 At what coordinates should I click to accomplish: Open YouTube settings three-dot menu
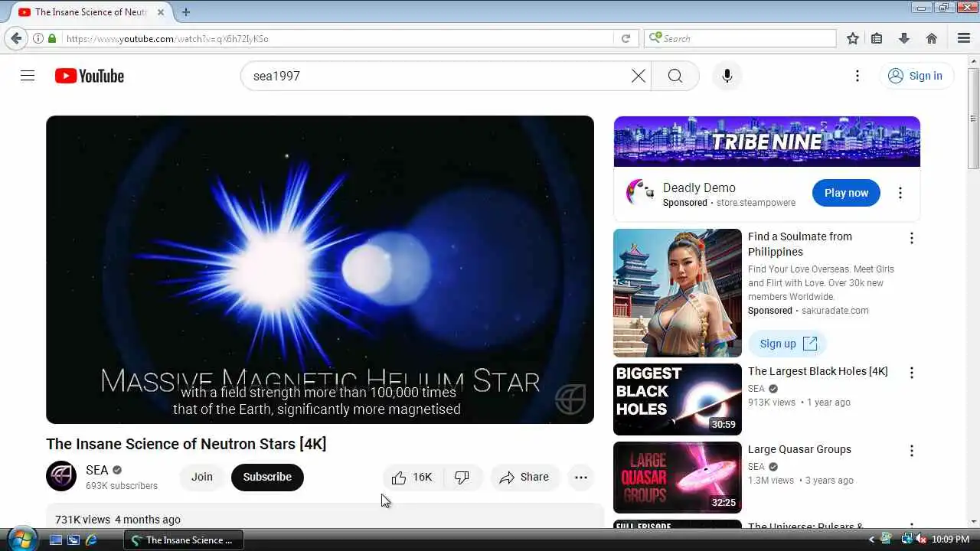point(857,76)
